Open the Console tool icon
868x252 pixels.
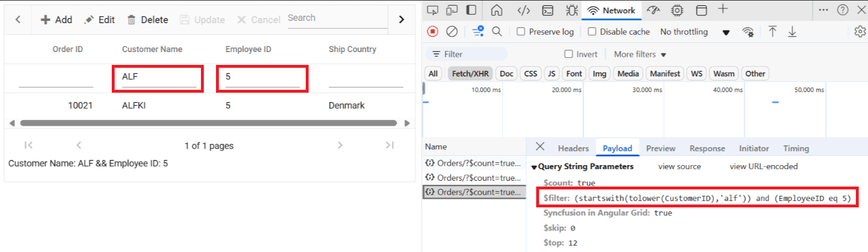click(x=547, y=10)
